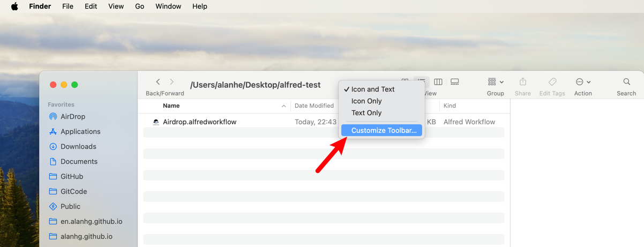Select the Airdrop.alfredworkflow file
The width and height of the screenshot is (644, 247).
coord(199,122)
